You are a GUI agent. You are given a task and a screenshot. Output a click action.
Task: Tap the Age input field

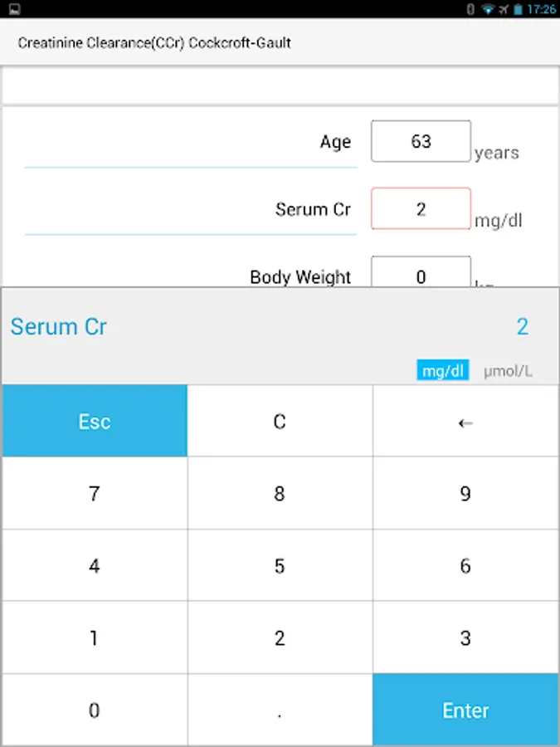pos(421,141)
